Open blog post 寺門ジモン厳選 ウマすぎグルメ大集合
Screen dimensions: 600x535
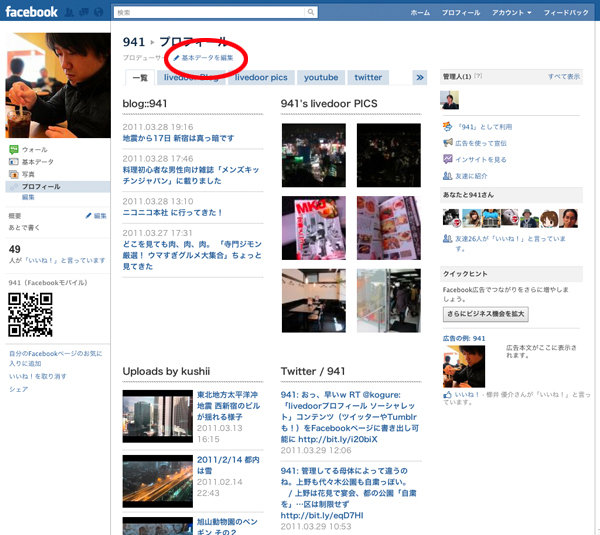[192, 255]
